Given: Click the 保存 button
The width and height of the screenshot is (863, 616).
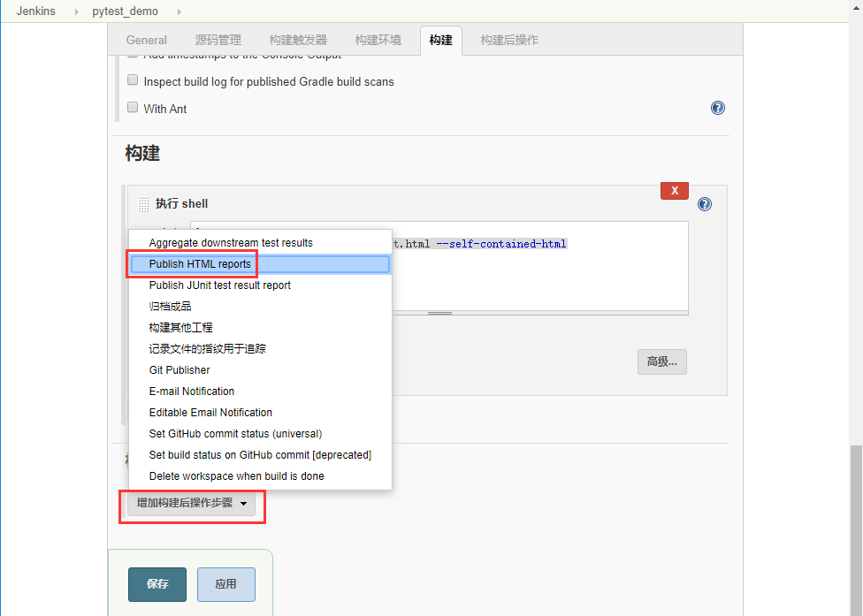Looking at the screenshot, I should (x=157, y=584).
